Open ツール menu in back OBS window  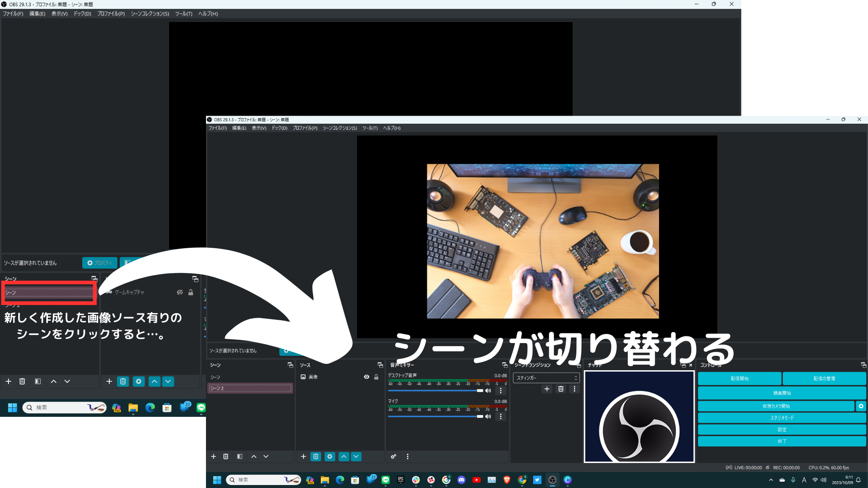click(184, 14)
